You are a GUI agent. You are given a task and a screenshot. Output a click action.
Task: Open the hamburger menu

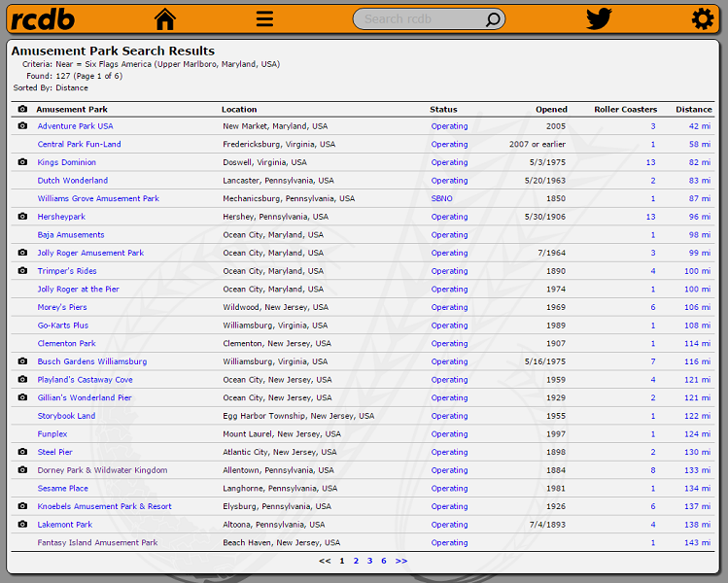click(264, 19)
